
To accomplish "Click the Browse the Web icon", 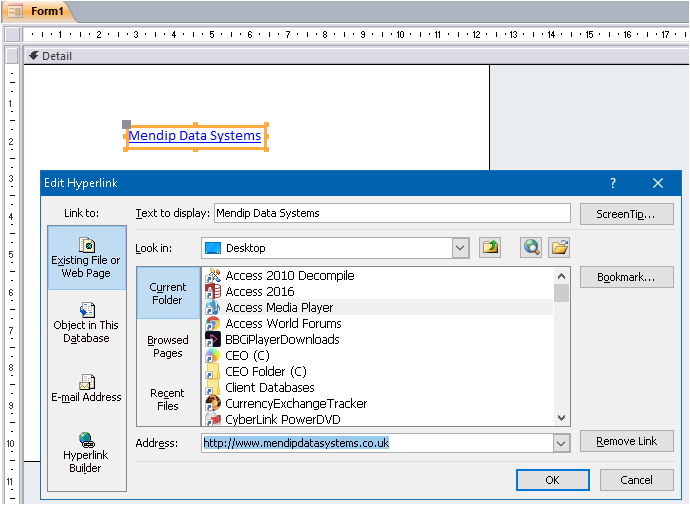I will (x=531, y=248).
